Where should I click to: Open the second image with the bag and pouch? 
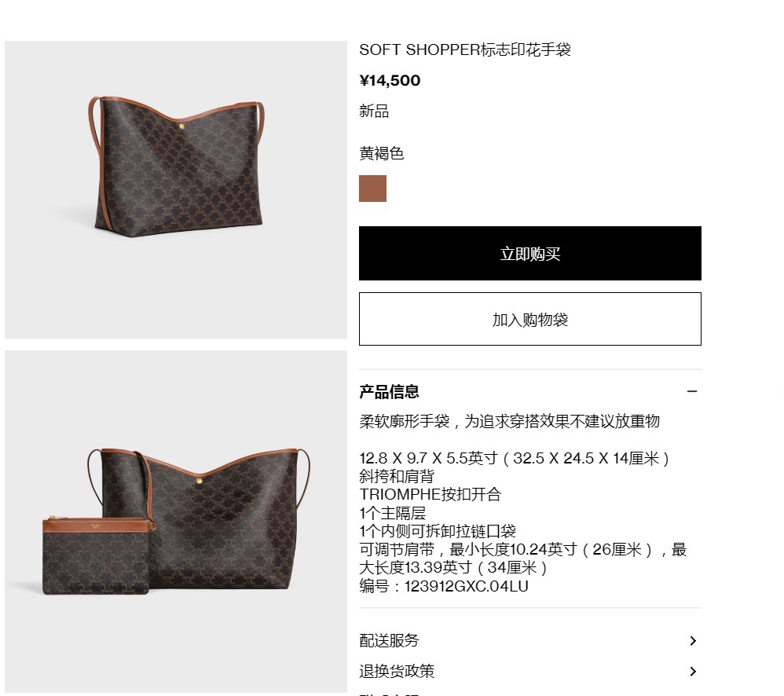(176, 522)
